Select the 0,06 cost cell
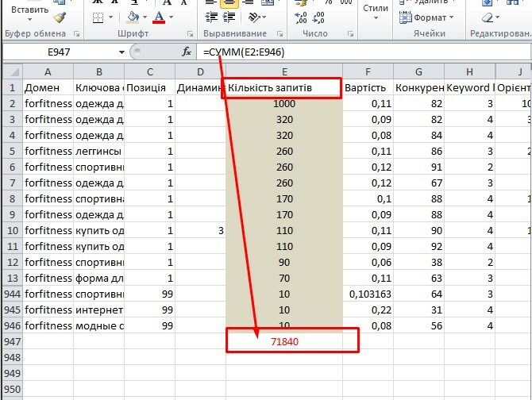The image size is (532, 400). (368, 262)
